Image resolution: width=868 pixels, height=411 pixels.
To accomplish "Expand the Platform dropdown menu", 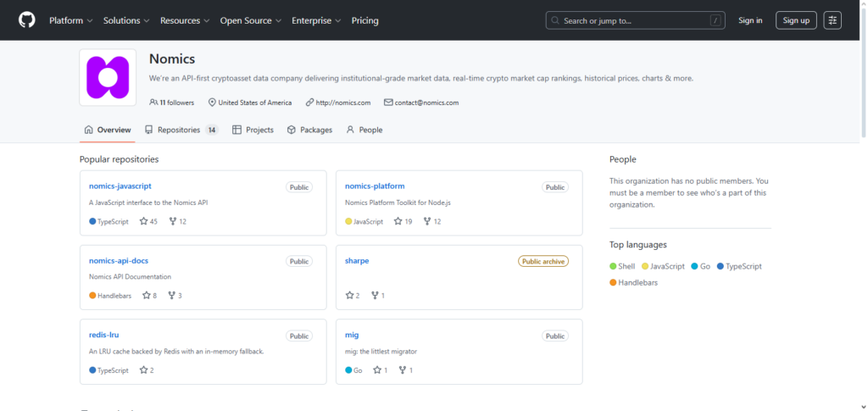I will (x=71, y=20).
